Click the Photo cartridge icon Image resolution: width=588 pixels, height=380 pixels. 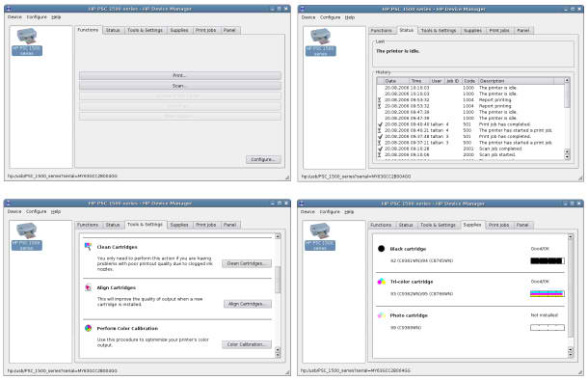(x=382, y=315)
